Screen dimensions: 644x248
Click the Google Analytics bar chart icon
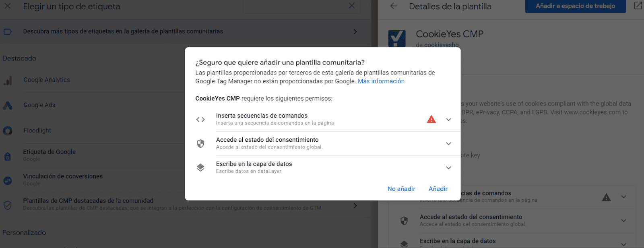8,81
